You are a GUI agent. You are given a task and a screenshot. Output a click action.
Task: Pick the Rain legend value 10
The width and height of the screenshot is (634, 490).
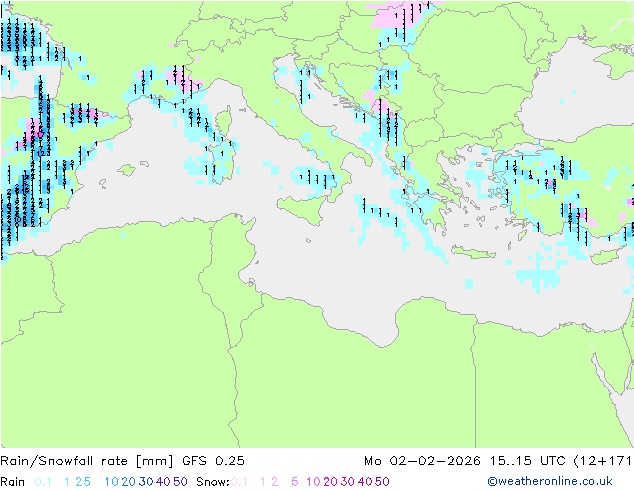coord(111,482)
